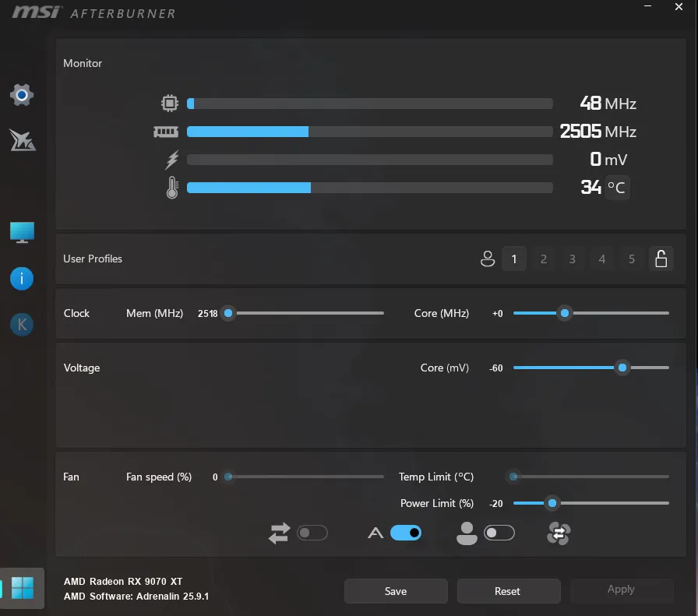
Task: Open the settings gear in sidebar
Action: [22, 96]
